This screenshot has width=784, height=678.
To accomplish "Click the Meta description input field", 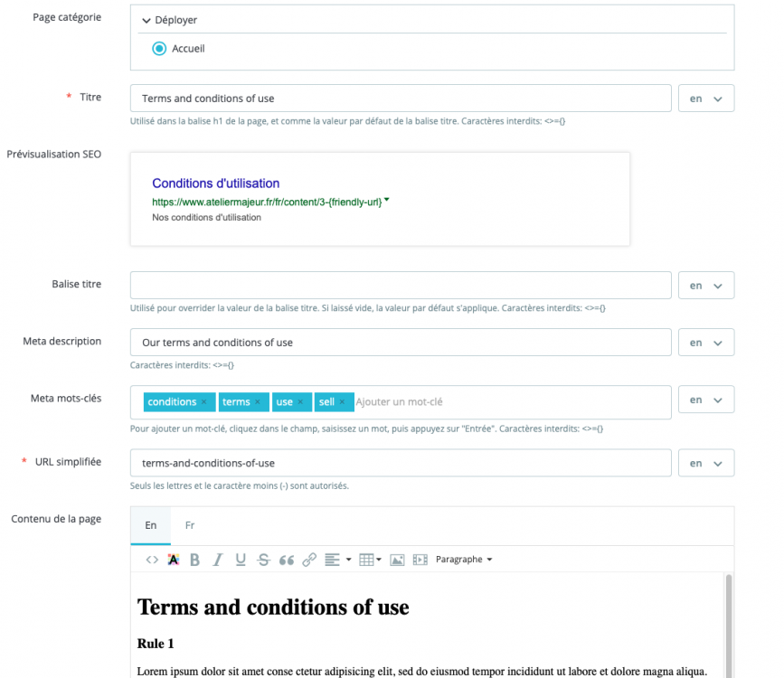I will [x=401, y=343].
